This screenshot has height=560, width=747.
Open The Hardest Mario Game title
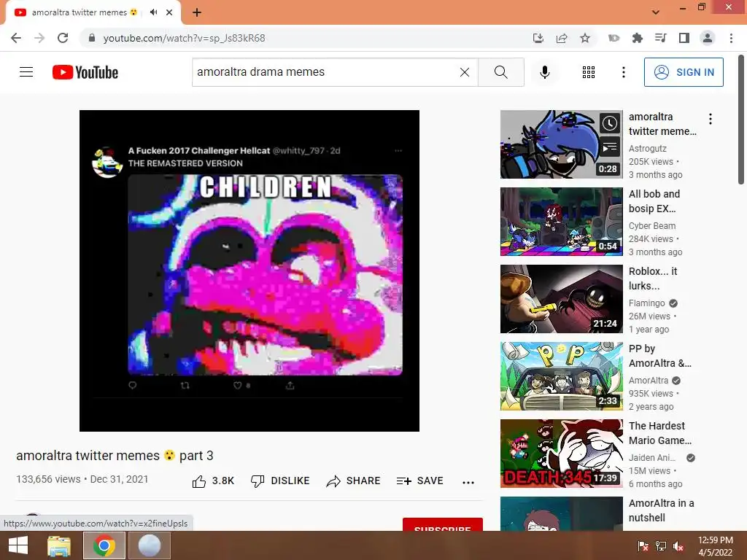coord(659,433)
